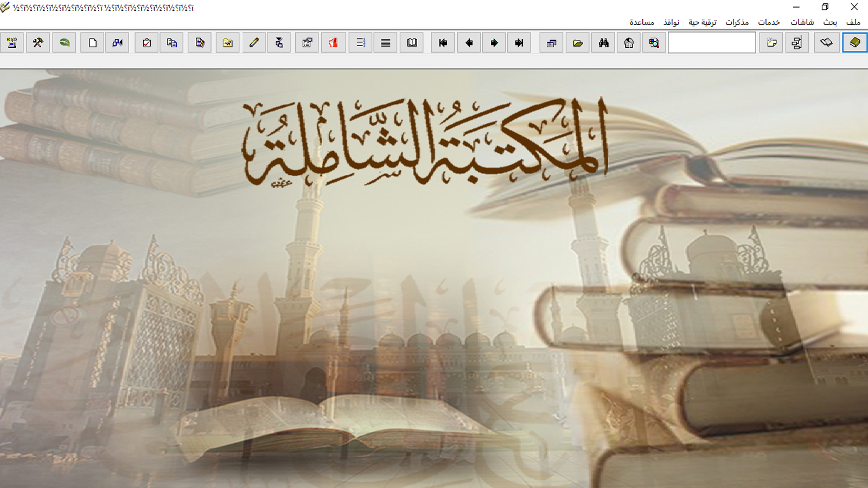The width and height of the screenshot is (868, 488).
Task: Click the properties checklist form icon
Action: point(307,42)
